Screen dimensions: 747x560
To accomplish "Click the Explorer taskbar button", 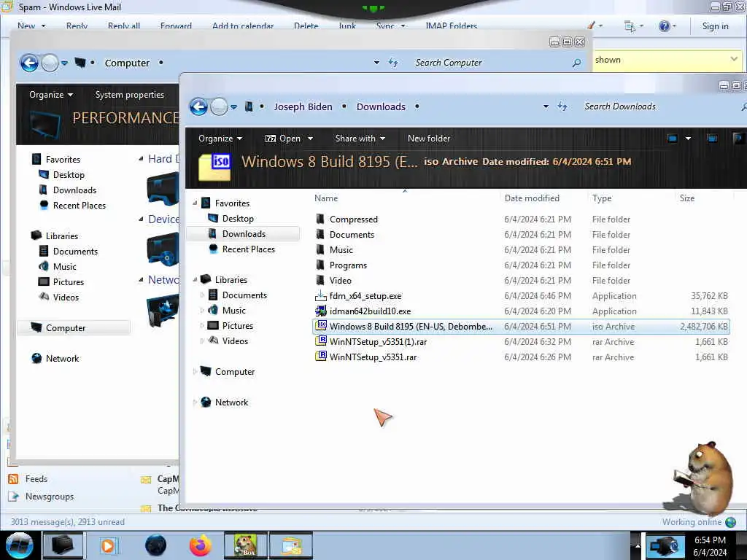I will (x=63, y=545).
